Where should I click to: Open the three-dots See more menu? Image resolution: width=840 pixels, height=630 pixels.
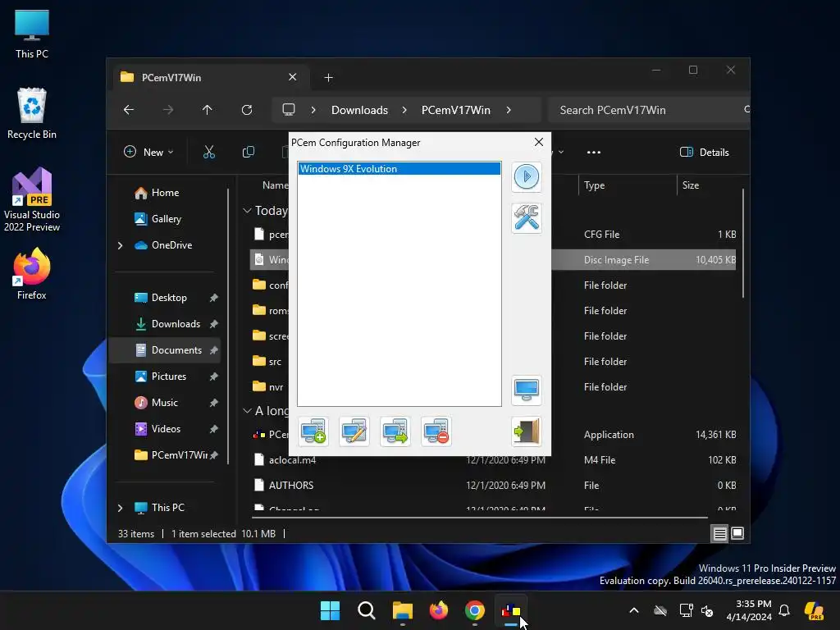[594, 152]
